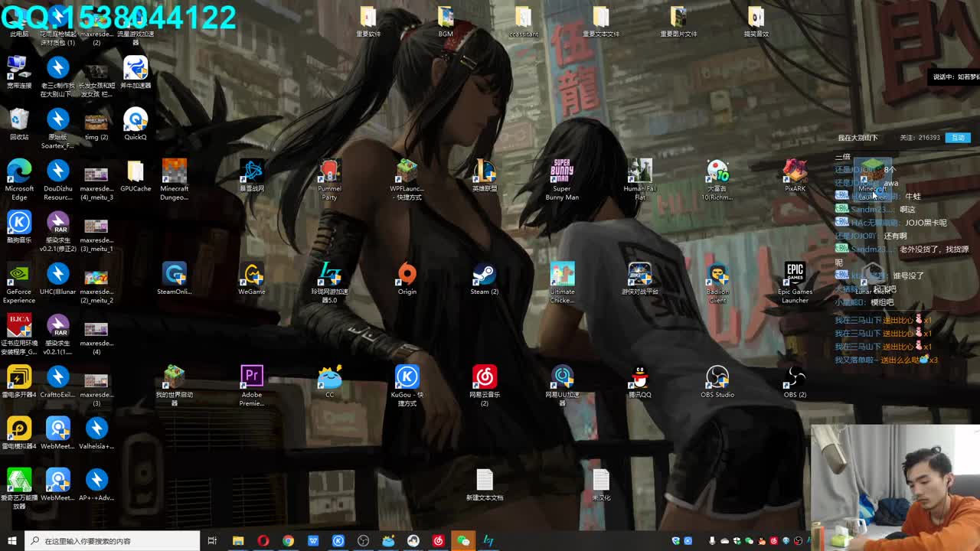This screenshot has height=551, width=980.
Task: Open the OBS Studio shortcut
Action: [x=717, y=379]
